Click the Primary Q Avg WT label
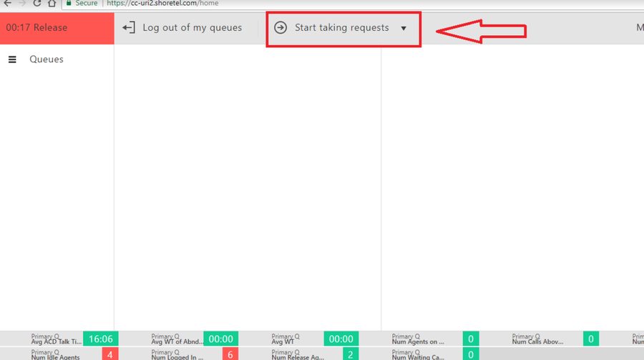 286,339
